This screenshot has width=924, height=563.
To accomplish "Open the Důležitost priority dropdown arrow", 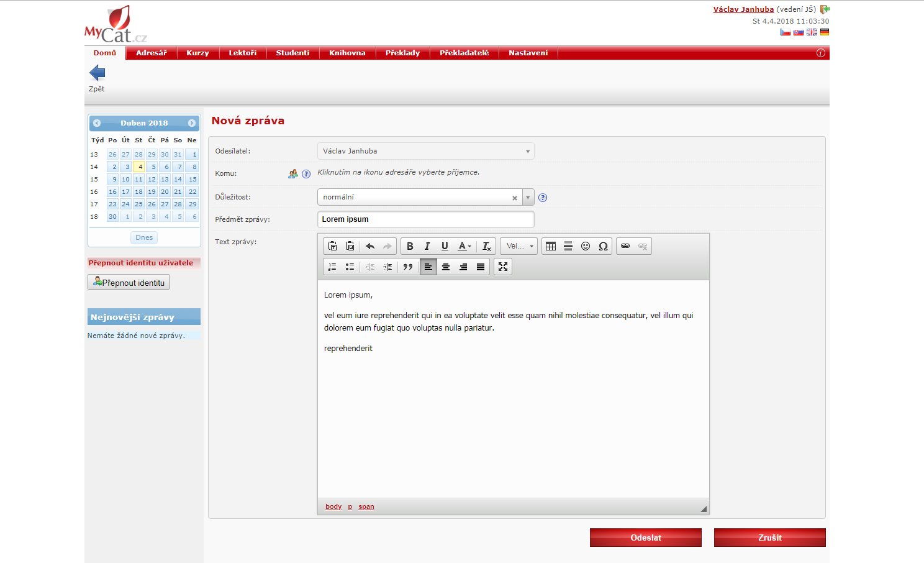I will coord(528,198).
